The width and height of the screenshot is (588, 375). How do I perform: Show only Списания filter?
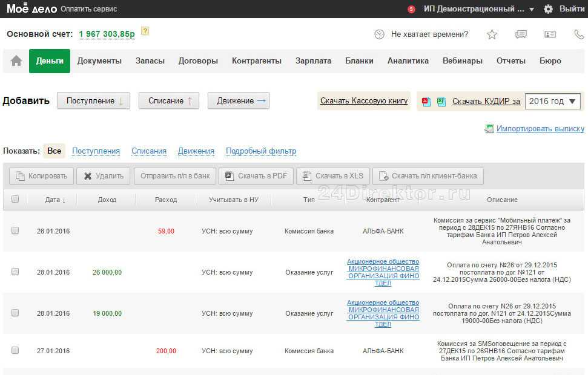[149, 151]
